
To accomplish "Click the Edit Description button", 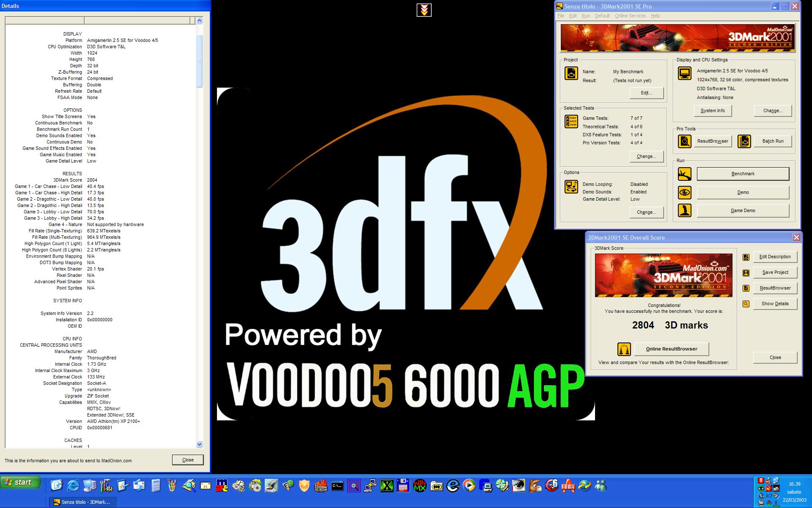I will click(775, 257).
